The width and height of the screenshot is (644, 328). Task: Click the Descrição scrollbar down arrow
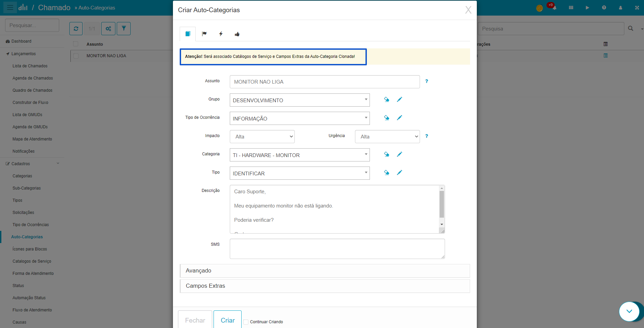tap(442, 224)
